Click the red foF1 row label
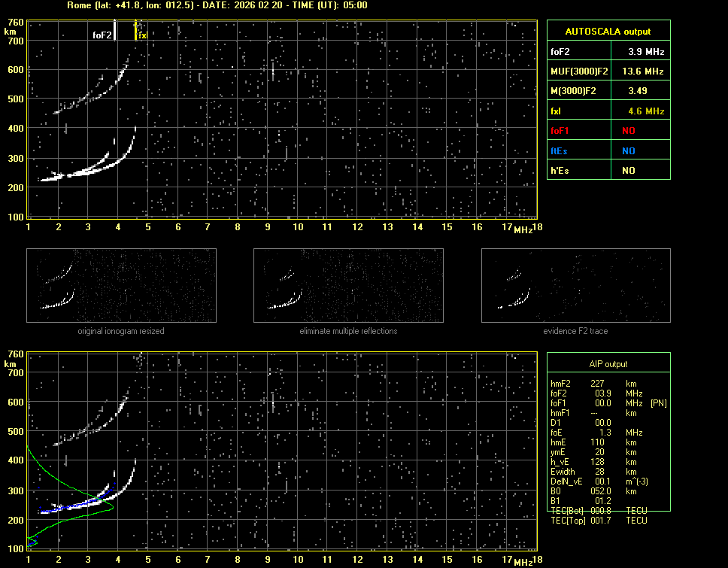Image resolution: width=728 pixels, height=568 pixels. (x=561, y=130)
